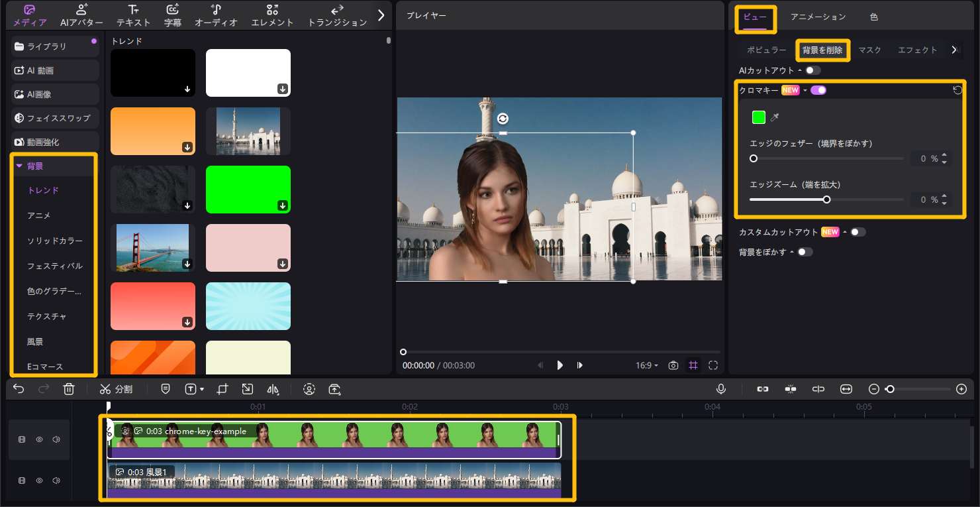
Task: Open the マスク tab
Action: 869,50
